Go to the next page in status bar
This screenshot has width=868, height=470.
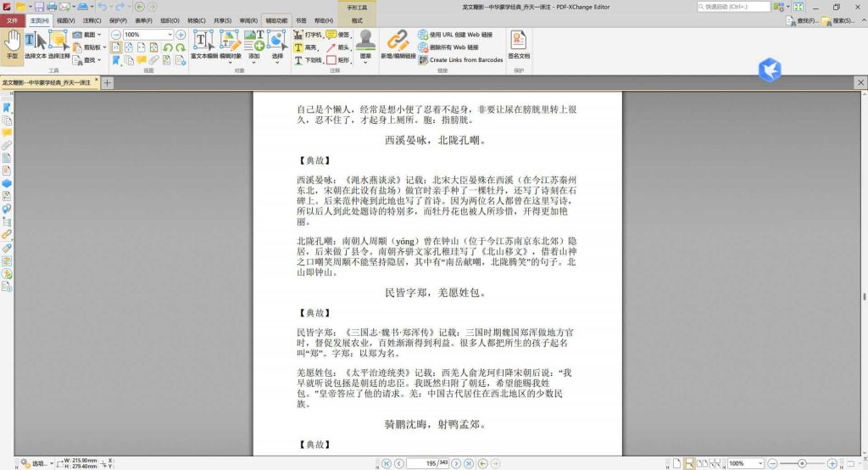pos(456,463)
